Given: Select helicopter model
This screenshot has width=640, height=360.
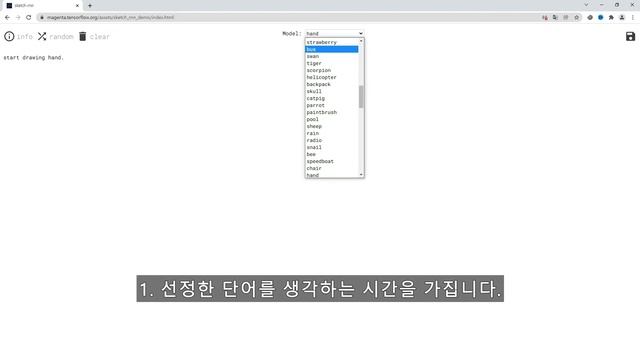Looking at the screenshot, I should click(x=332, y=77).
